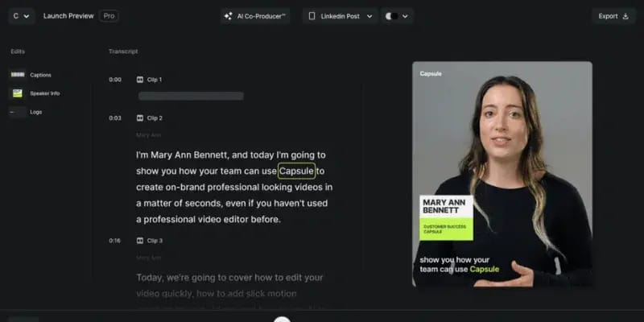Click the Clip 1 placeholder bar

(x=191, y=96)
